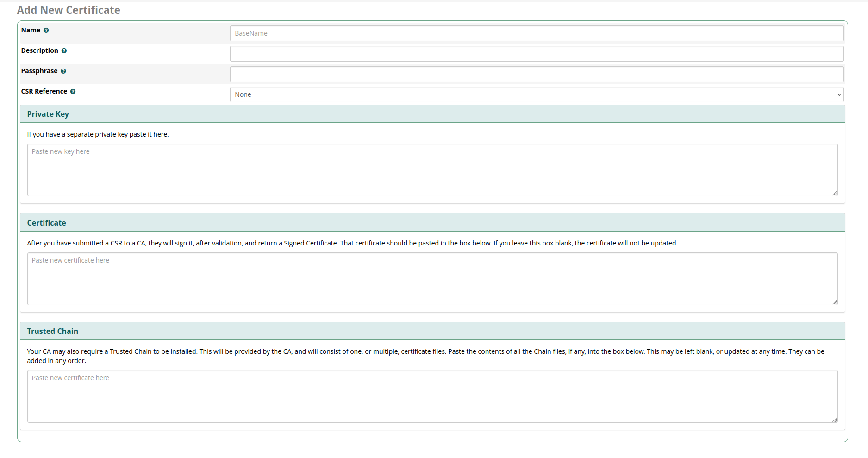Click the help icon next to Passphrase
Viewport: 868px width, 458px height.
pos(63,71)
